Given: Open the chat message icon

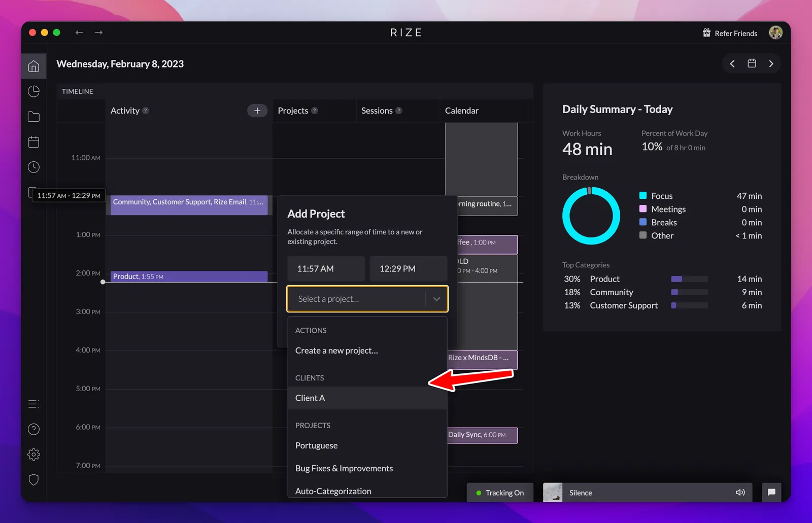Looking at the screenshot, I should (x=771, y=493).
